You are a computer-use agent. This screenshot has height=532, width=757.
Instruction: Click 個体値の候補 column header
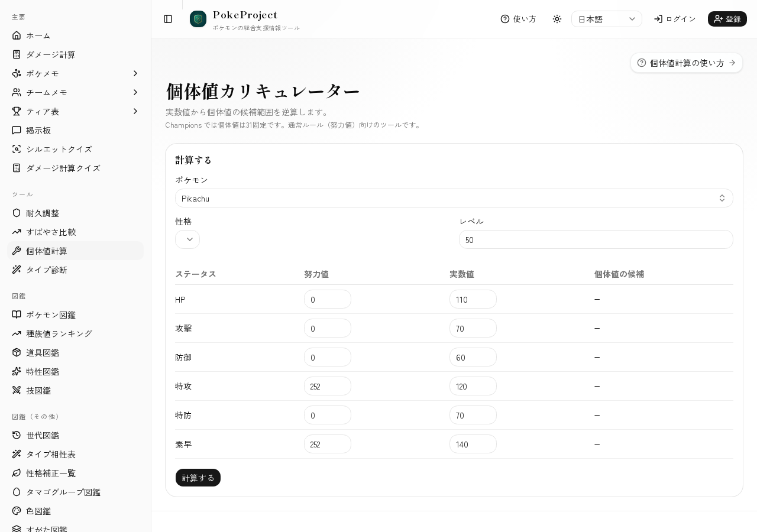(x=619, y=274)
